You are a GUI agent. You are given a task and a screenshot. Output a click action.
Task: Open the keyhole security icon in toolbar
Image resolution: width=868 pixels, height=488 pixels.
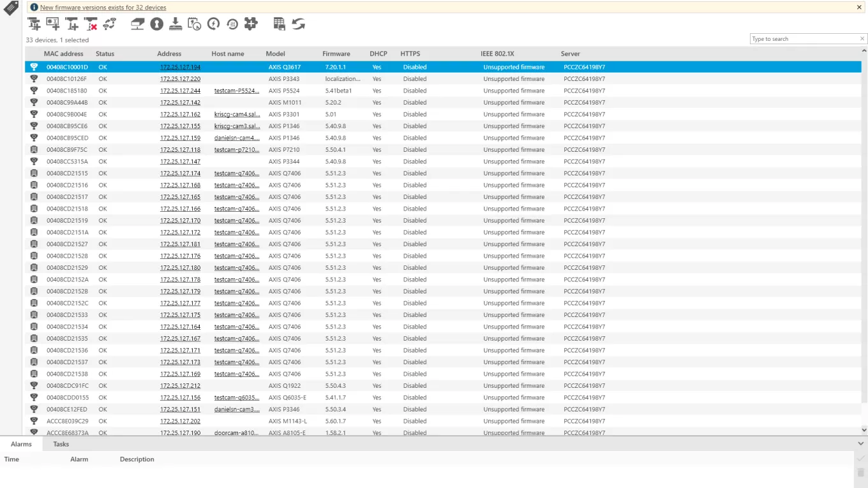click(x=156, y=24)
